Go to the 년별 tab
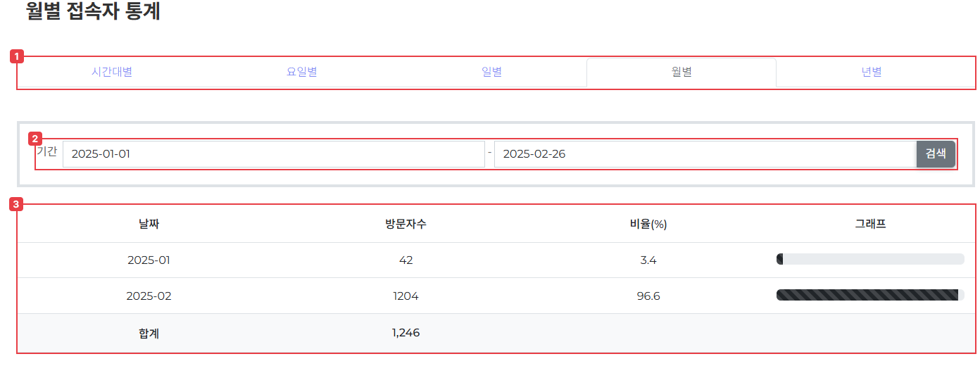980x385 pixels. coord(872,72)
